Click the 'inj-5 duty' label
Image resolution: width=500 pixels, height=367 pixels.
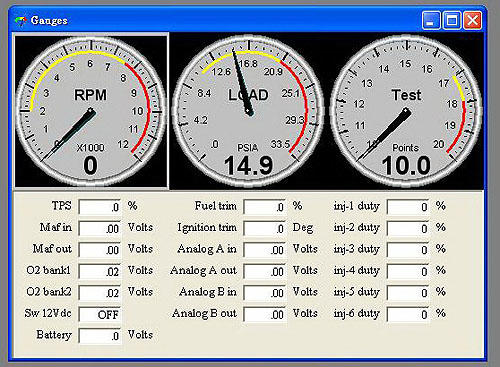(x=357, y=292)
